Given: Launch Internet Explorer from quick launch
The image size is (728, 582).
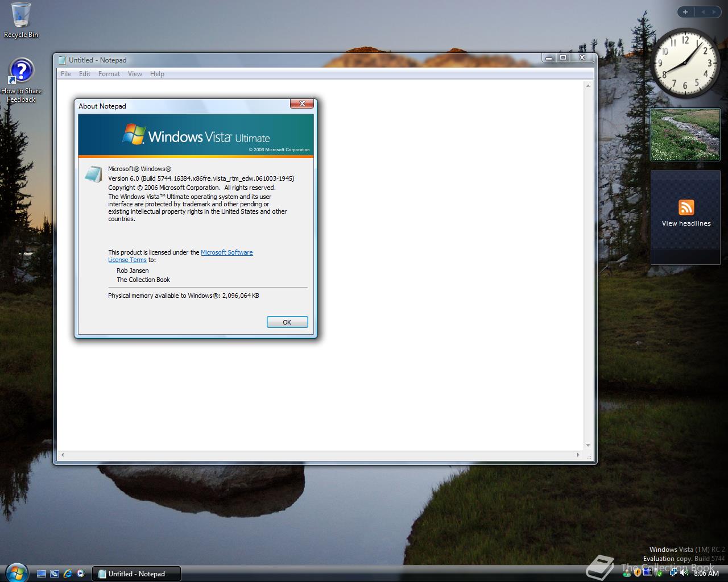Looking at the screenshot, I should coord(68,574).
